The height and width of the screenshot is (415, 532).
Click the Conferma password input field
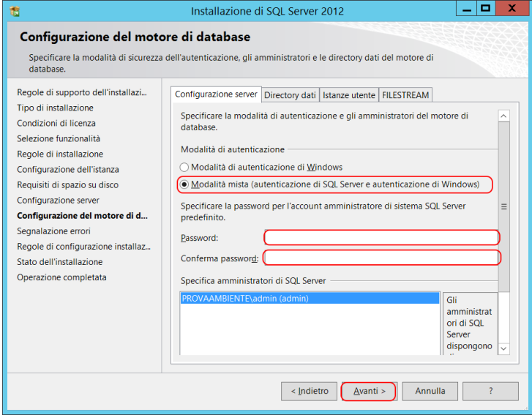tap(382, 258)
